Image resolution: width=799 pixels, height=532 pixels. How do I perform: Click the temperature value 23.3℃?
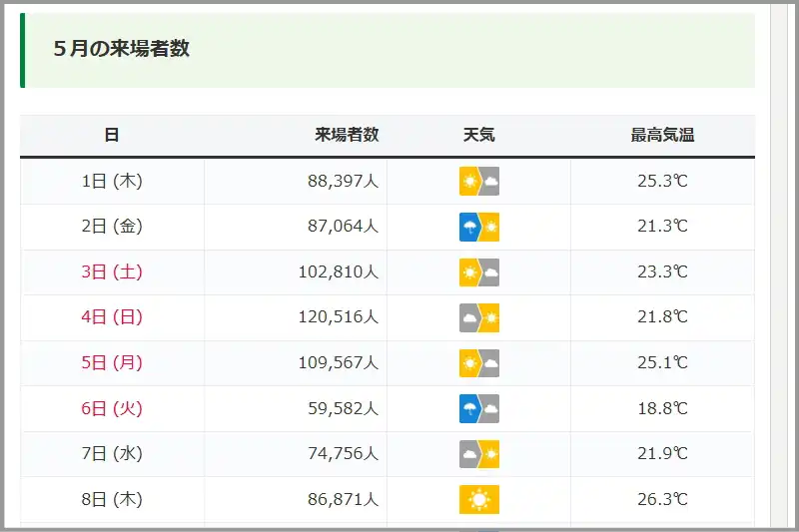point(662,271)
